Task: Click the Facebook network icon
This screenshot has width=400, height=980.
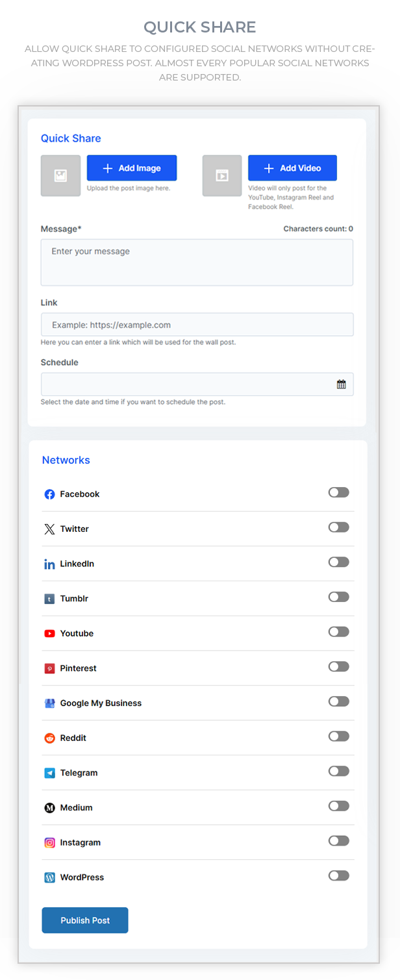Action: tap(49, 494)
